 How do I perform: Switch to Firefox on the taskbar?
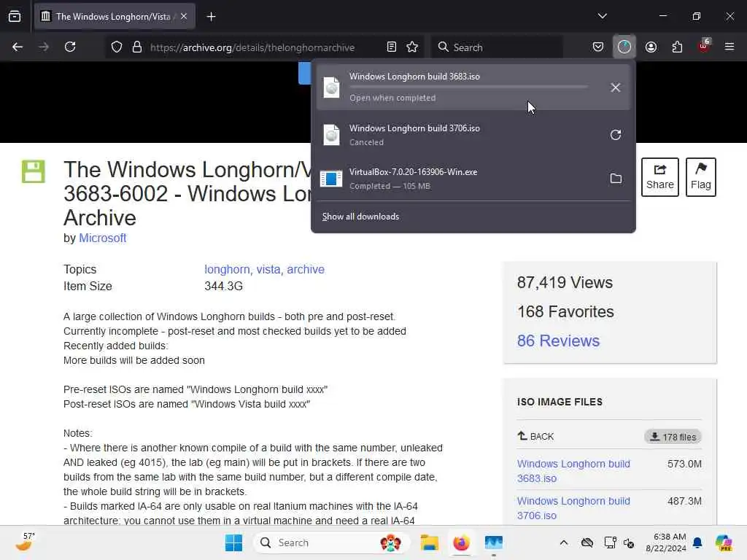point(461,542)
